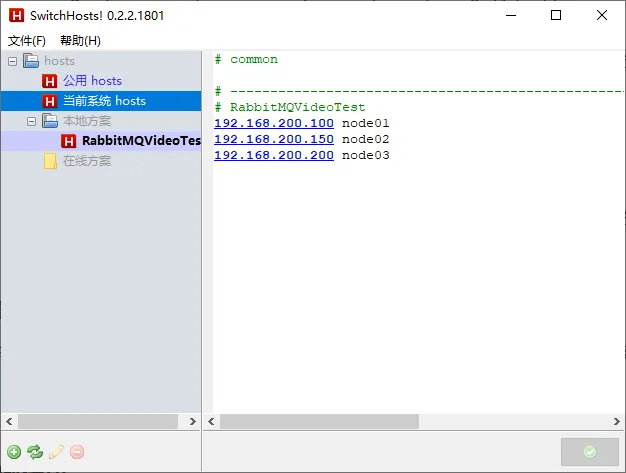Click the H icon beside RabbitMQVideoTest

(x=69, y=141)
